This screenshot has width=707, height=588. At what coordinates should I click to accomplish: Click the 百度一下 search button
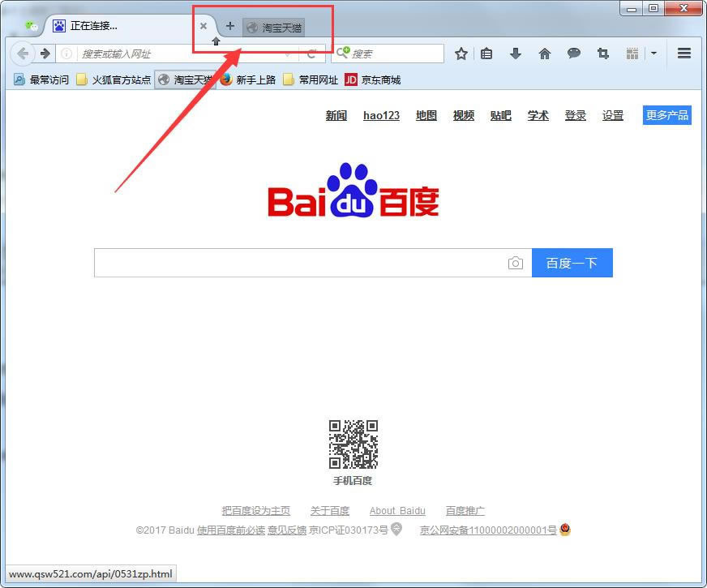pos(572,263)
